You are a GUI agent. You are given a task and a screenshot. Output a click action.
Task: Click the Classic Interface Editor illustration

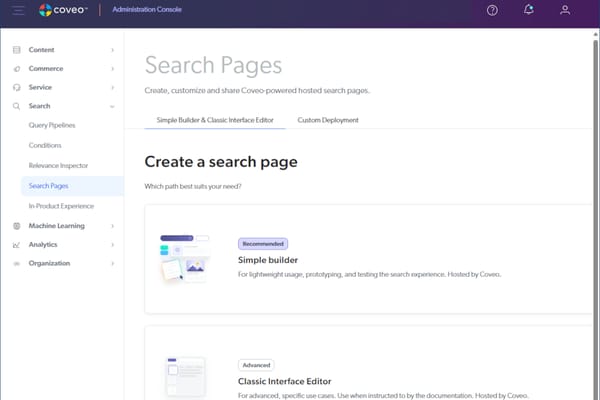coord(186,377)
